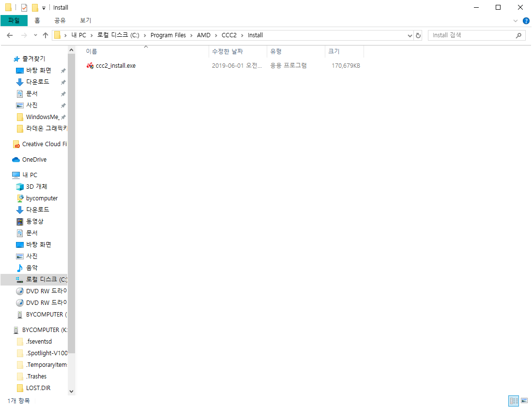
Task: Open the .Spotlight-V100 folder
Action: pyautogui.click(x=46, y=353)
